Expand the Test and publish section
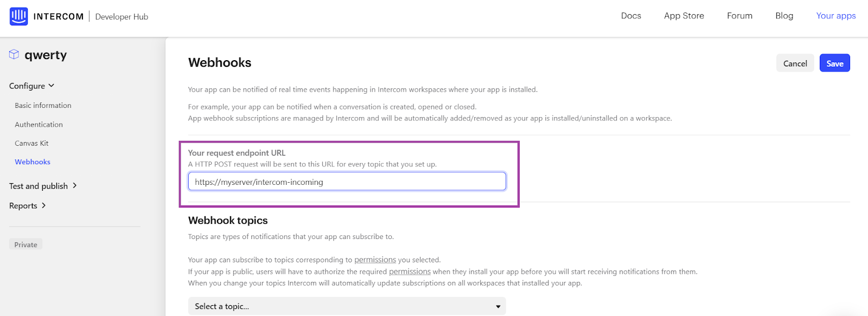868x316 pixels. (x=43, y=186)
